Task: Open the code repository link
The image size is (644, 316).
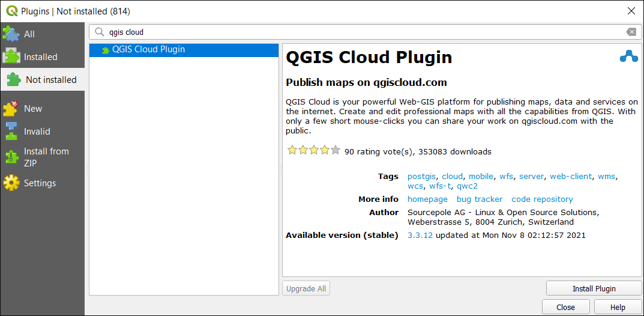Action: pos(542,199)
